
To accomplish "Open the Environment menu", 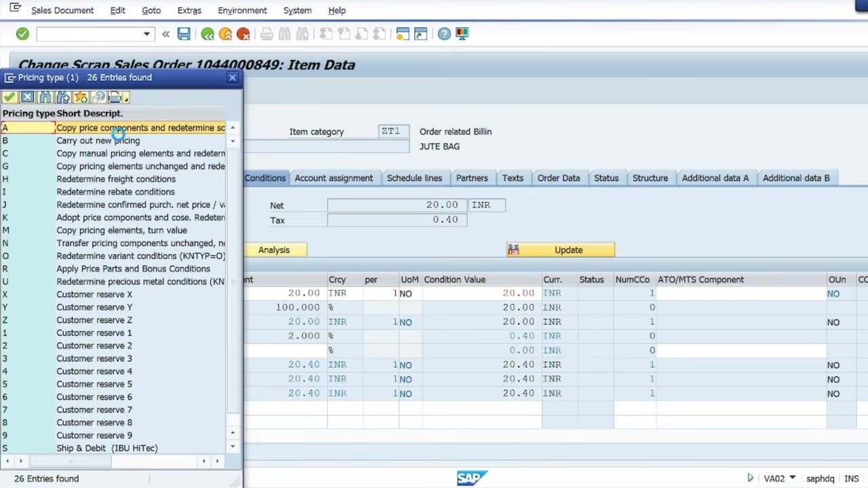I will (x=242, y=10).
